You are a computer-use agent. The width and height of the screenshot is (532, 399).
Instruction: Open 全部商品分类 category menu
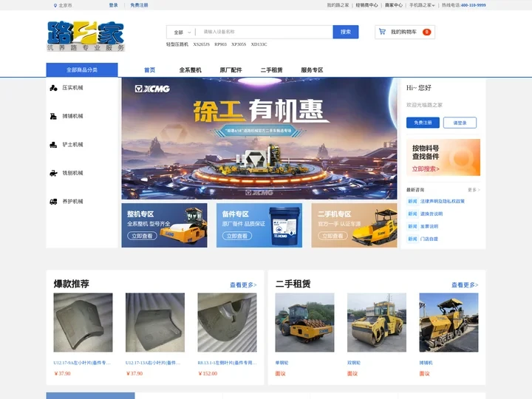(82, 70)
